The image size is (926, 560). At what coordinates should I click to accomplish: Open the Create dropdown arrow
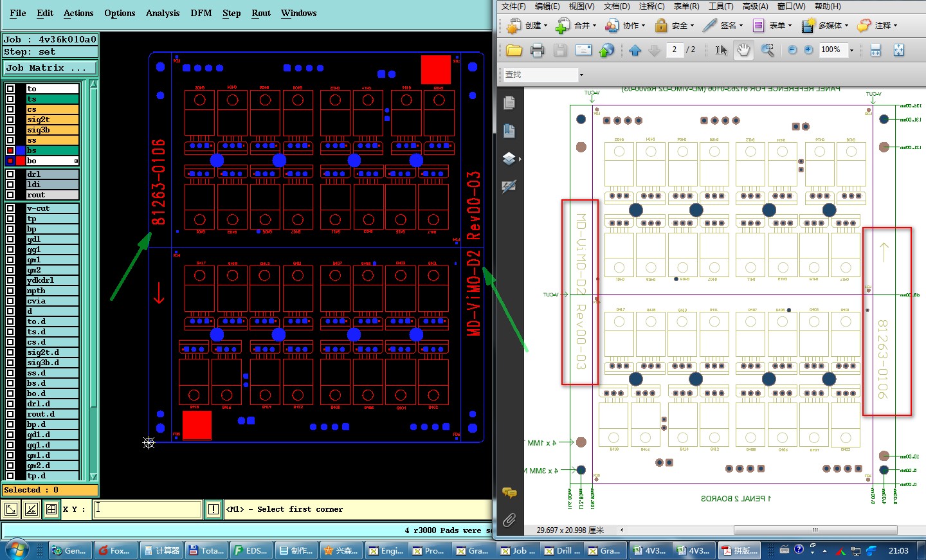[x=546, y=26]
